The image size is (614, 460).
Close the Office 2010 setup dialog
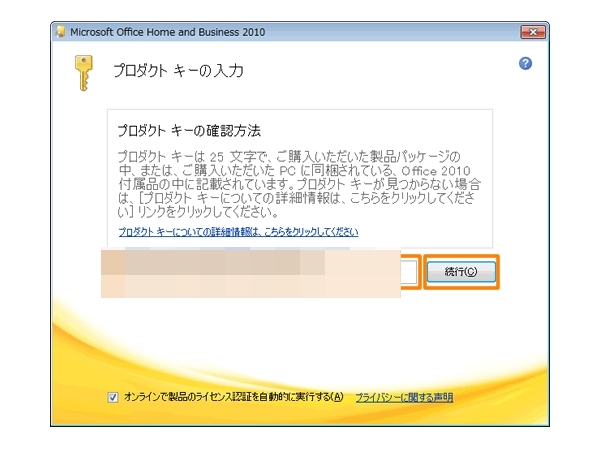pos(533,32)
